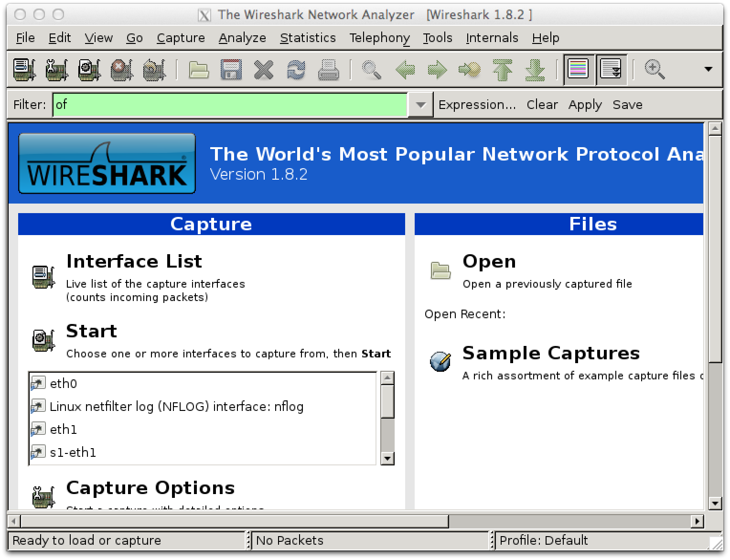Start a new live capture toolbar icon
The image size is (730, 560).
(x=89, y=70)
